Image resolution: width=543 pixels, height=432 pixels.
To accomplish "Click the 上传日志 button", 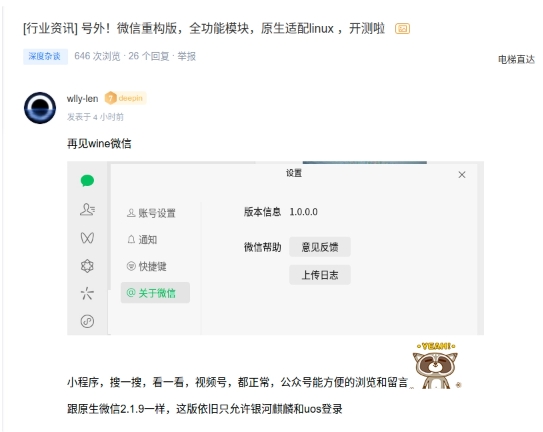I will coord(320,275).
